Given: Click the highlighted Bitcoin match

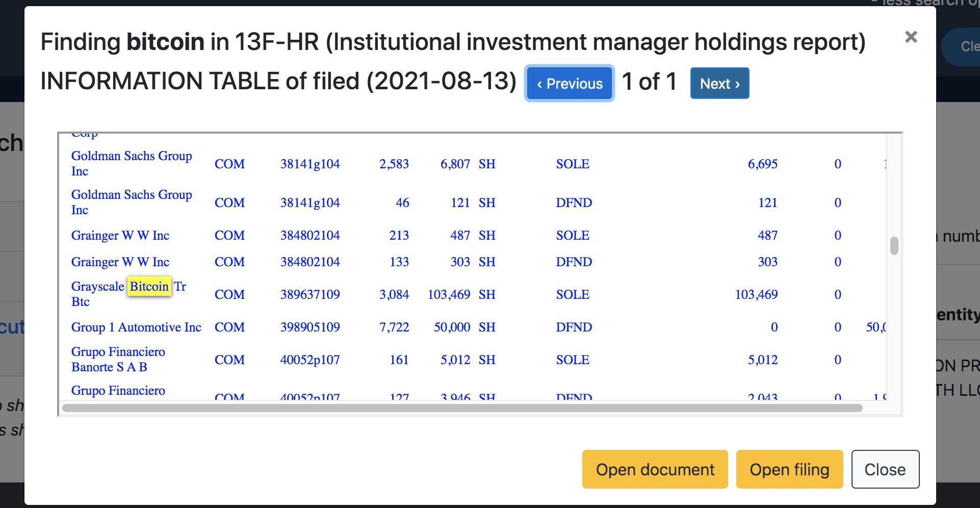Looking at the screenshot, I should click(x=149, y=287).
